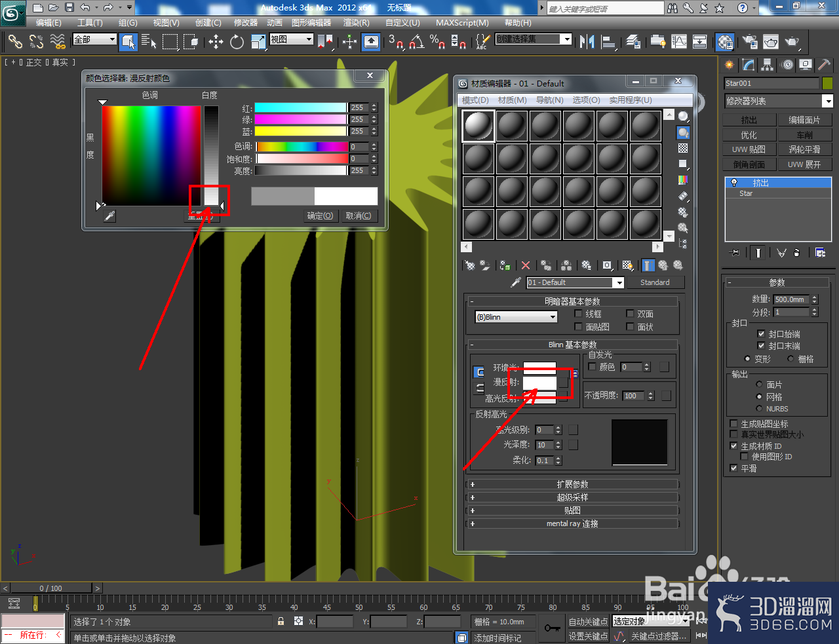
Task: Open the 导航(N) menu in material editor
Action: click(x=549, y=100)
